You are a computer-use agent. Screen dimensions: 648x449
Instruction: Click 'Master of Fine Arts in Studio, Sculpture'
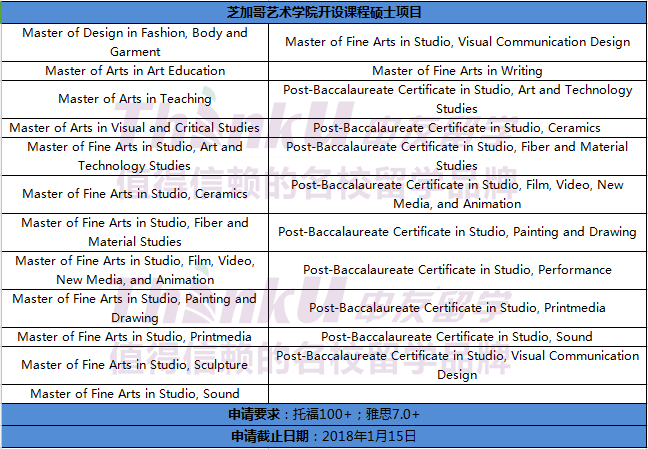[x=135, y=365]
